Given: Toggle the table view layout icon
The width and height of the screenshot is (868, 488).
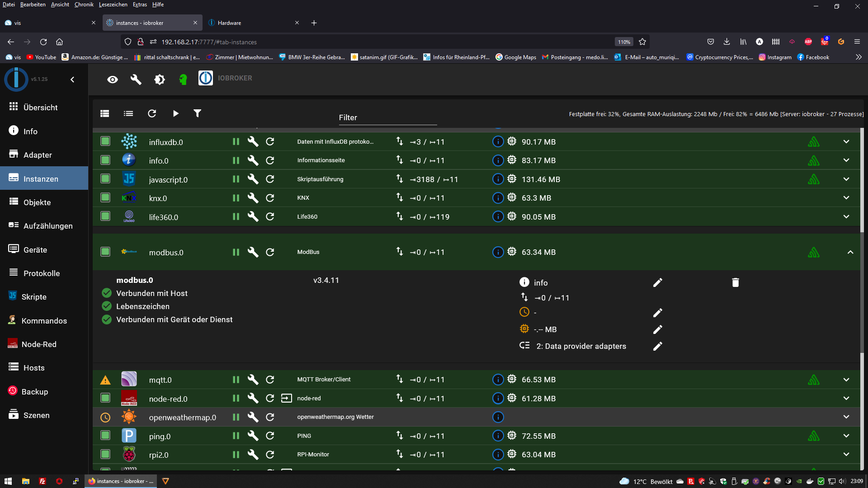Looking at the screenshot, I should click(104, 113).
